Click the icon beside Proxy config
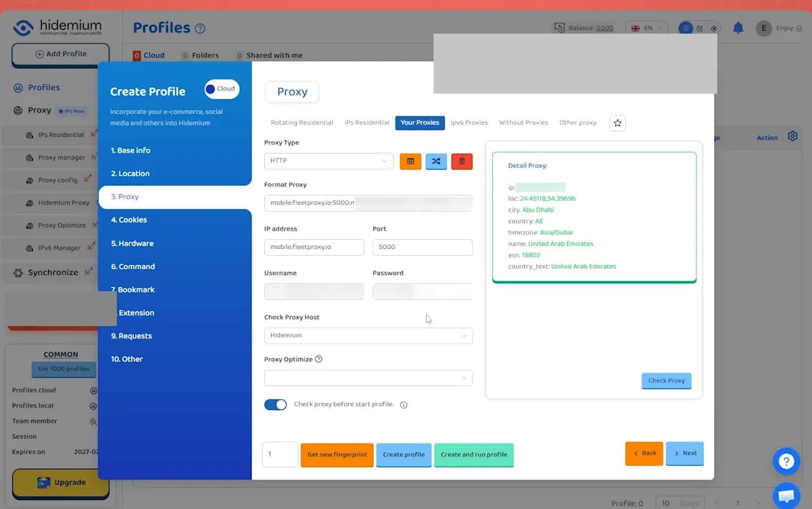Image resolution: width=812 pixels, height=509 pixels. pyautogui.click(x=29, y=180)
